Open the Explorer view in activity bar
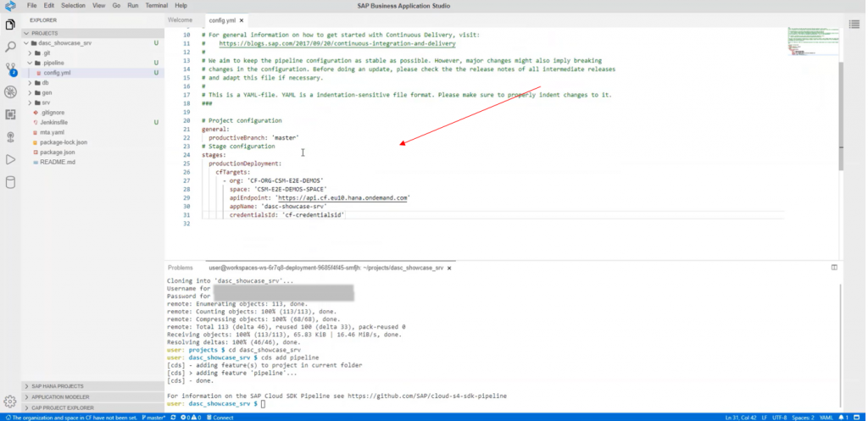This screenshot has width=868, height=421. (x=10, y=25)
